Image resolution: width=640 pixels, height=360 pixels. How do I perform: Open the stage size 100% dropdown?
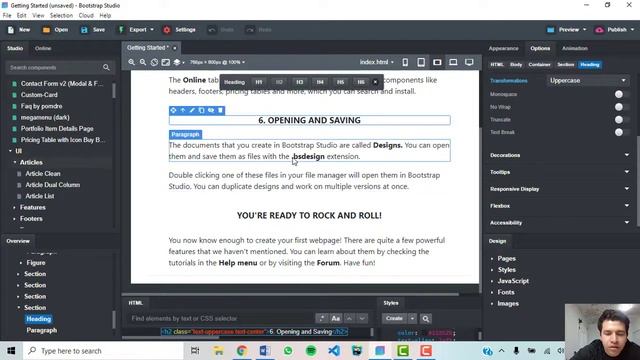217,62
